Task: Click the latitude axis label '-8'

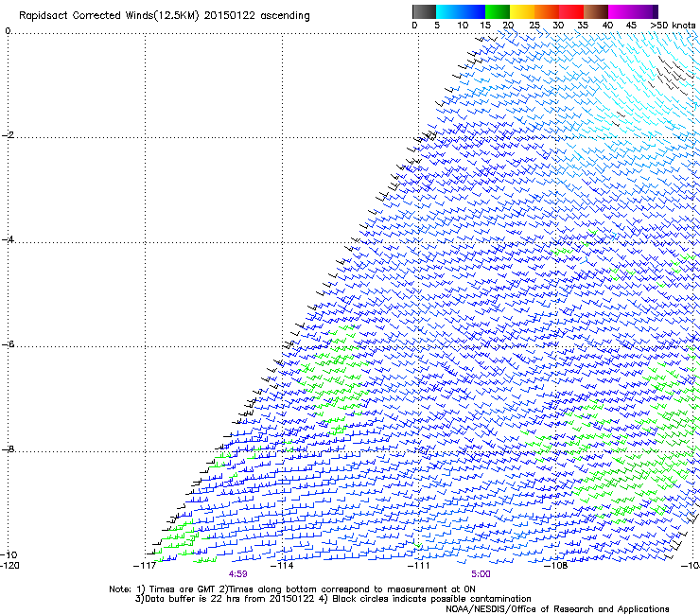Action: click(x=8, y=449)
